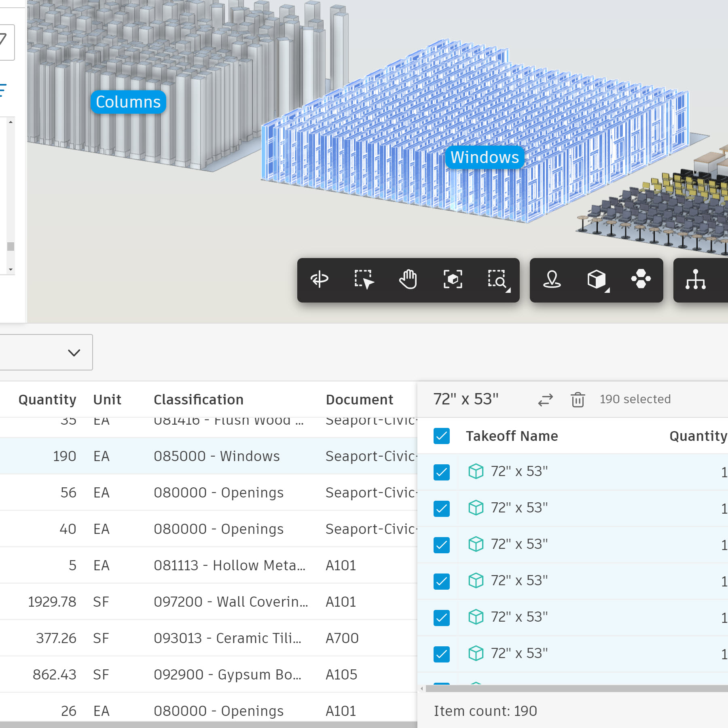Select the 097200 Wall Covering row
Image resolution: width=728 pixels, height=728 pixels.
(x=231, y=602)
